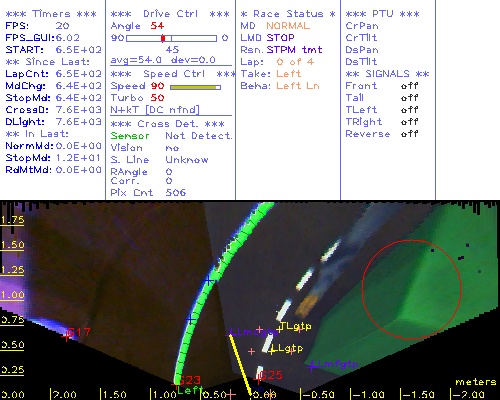
Task: Toggle the Reverse signal off status
Action: click(409, 134)
